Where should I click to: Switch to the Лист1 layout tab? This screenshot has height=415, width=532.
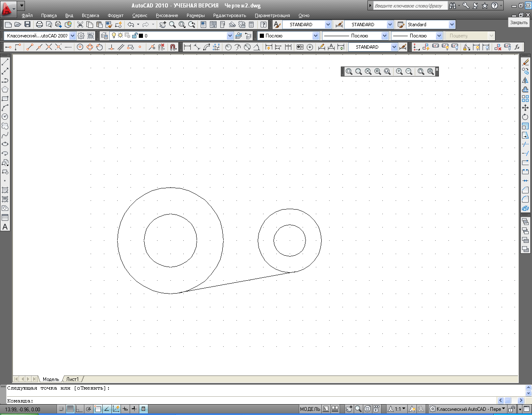tap(72, 379)
